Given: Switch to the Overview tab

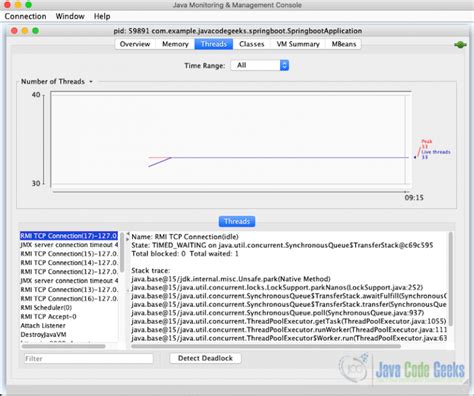Looking at the screenshot, I should pyautogui.click(x=135, y=44).
